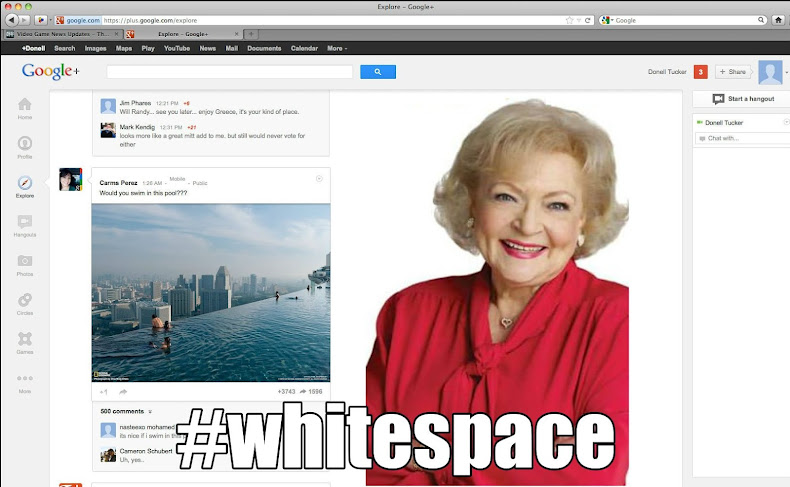Open user avatar account menu
The image size is (790, 487).
[770, 73]
